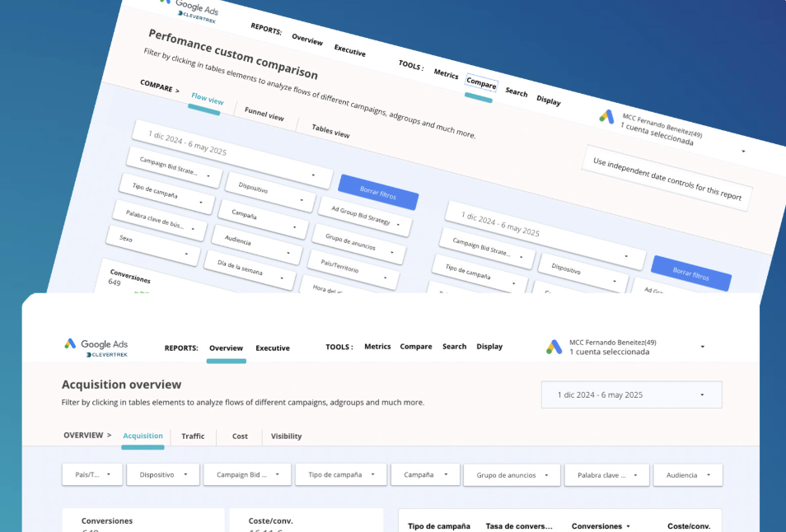Viewport: 786px width, 532px height.
Task: Select the Flow view tab
Action: coord(208,99)
